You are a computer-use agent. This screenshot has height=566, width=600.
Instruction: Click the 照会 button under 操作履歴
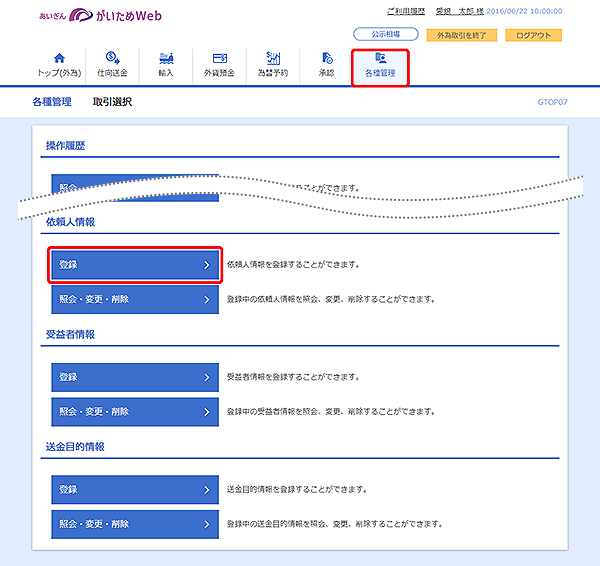click(x=135, y=188)
